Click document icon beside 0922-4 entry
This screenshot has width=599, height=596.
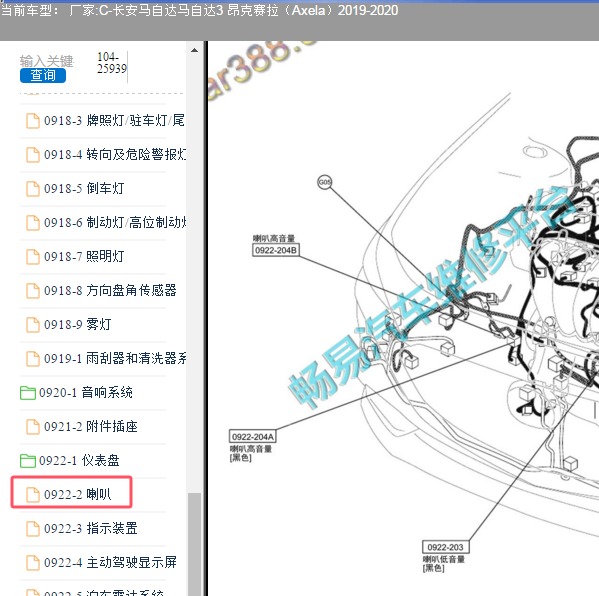pos(32,563)
